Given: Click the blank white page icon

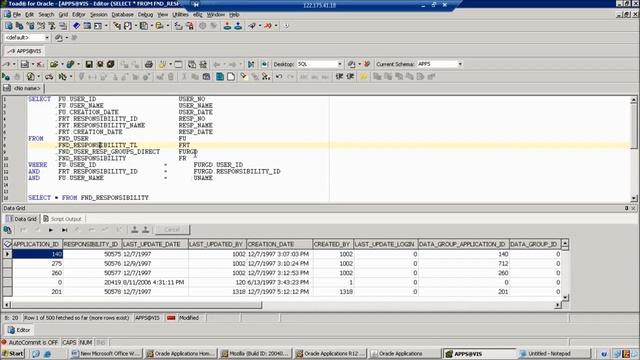Looking at the screenshot, I should (231, 77).
